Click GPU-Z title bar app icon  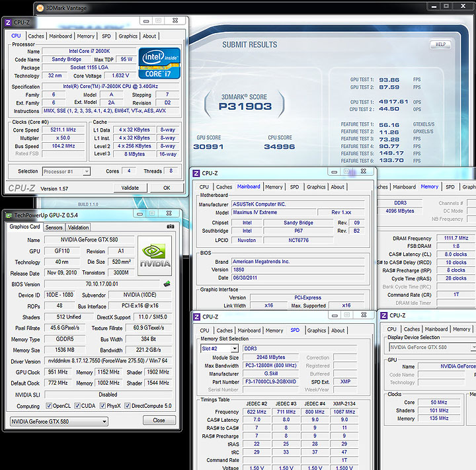[x=9, y=215]
